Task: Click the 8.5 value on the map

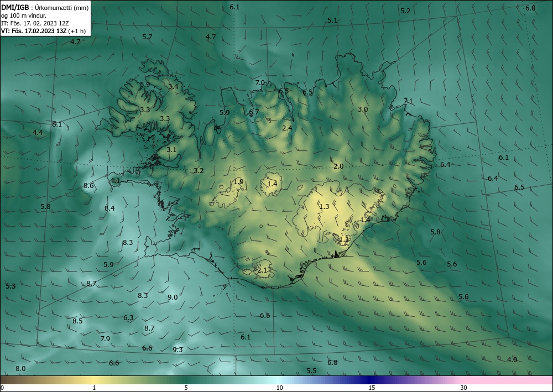Action: (77, 321)
